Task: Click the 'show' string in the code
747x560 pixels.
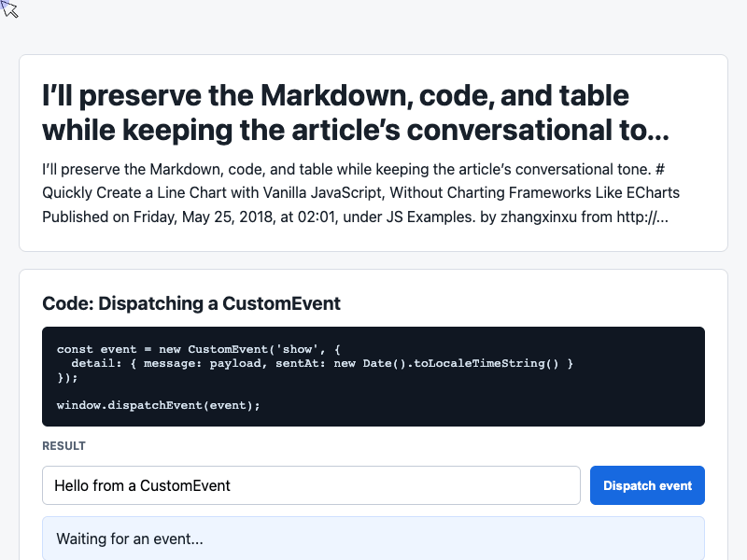Action: pos(297,349)
